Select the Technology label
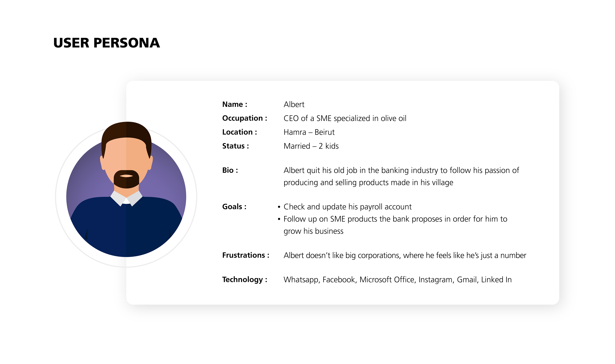The image size is (615, 364). (x=245, y=279)
